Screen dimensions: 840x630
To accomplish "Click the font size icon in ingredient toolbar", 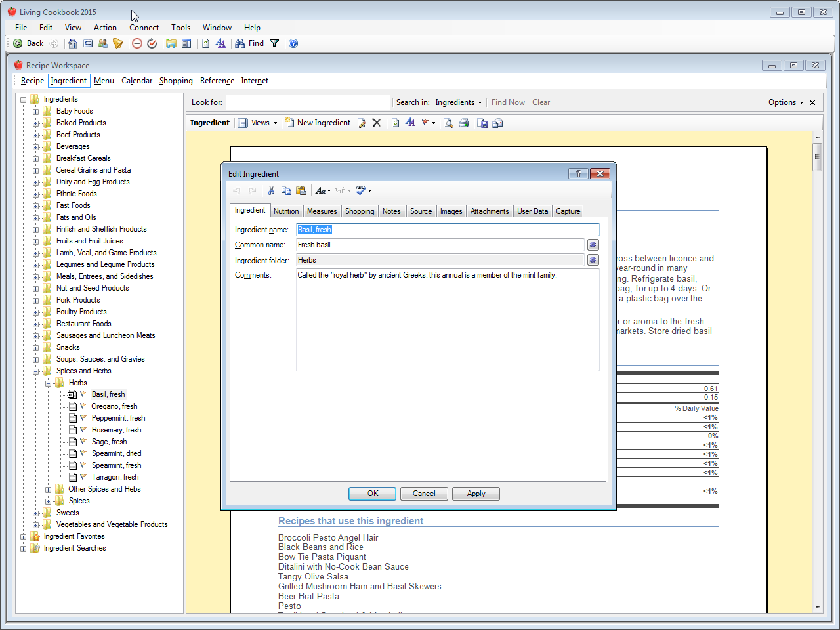I will (411, 123).
